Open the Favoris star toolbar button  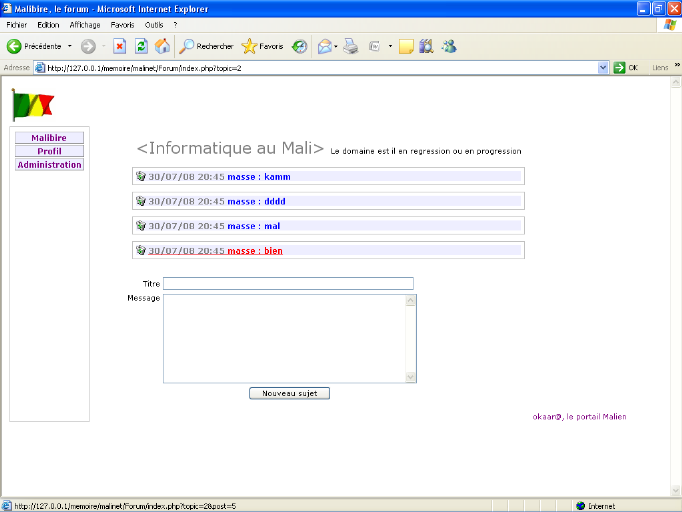click(262, 46)
